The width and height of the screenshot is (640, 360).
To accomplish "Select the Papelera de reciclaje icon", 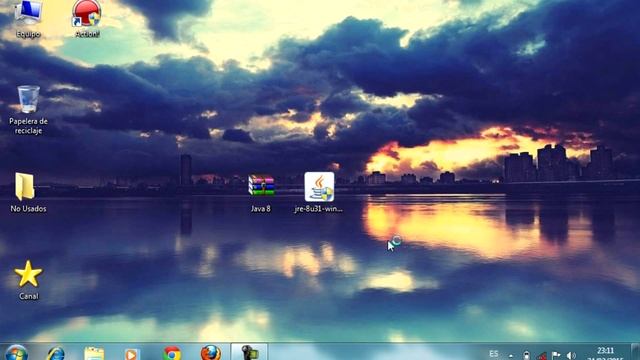I will click(28, 110).
